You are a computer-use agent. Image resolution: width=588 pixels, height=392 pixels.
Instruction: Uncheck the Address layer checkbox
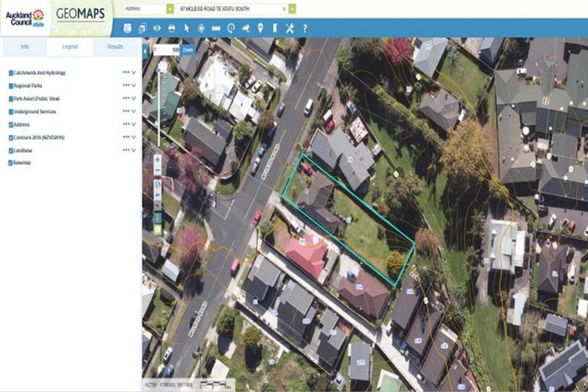click(11, 125)
